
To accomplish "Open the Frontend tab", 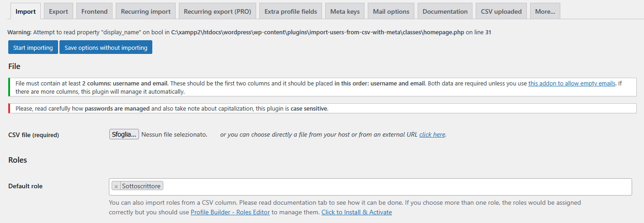I will pyautogui.click(x=95, y=11).
